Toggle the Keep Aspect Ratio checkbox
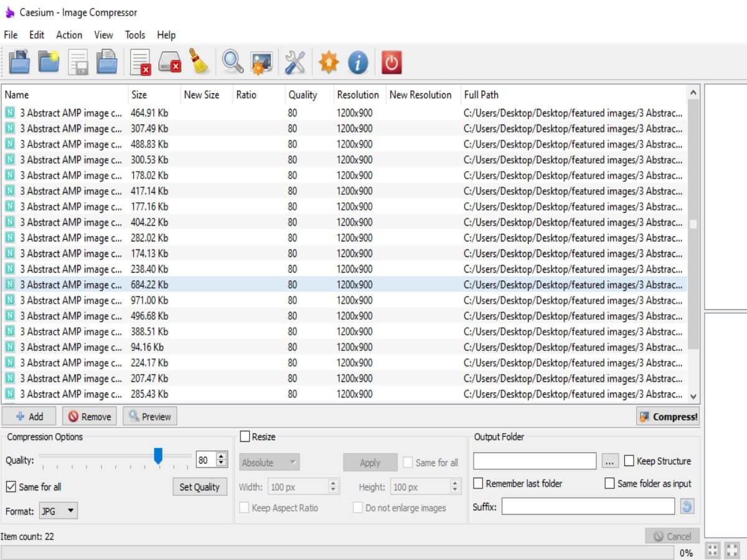The height and width of the screenshot is (560, 747). (x=245, y=508)
